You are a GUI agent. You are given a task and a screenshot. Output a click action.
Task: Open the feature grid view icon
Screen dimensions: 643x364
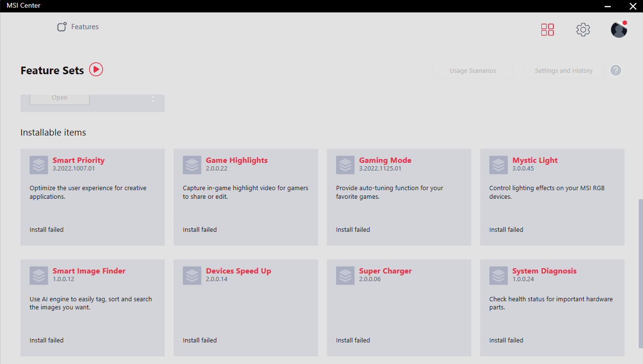pyautogui.click(x=547, y=30)
